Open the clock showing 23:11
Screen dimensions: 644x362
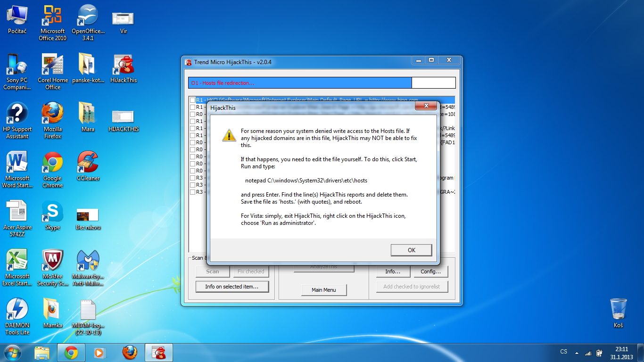click(x=622, y=353)
